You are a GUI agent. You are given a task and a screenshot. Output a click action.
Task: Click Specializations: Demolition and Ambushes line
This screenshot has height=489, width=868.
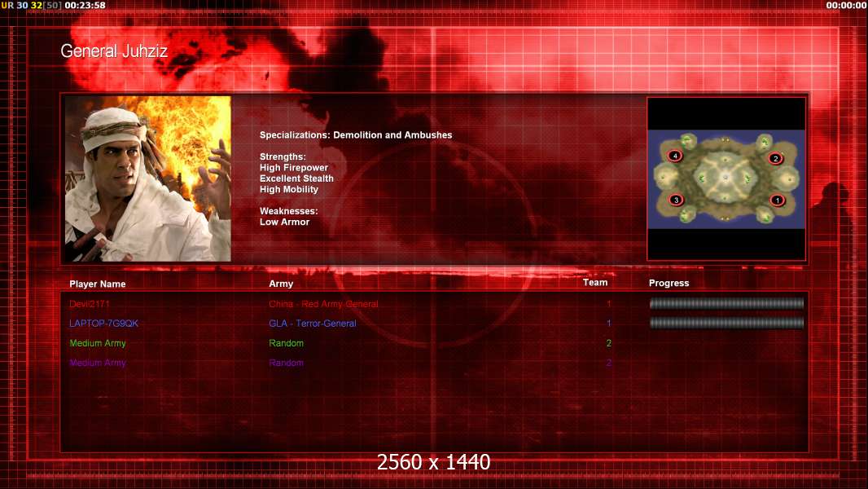pos(356,135)
